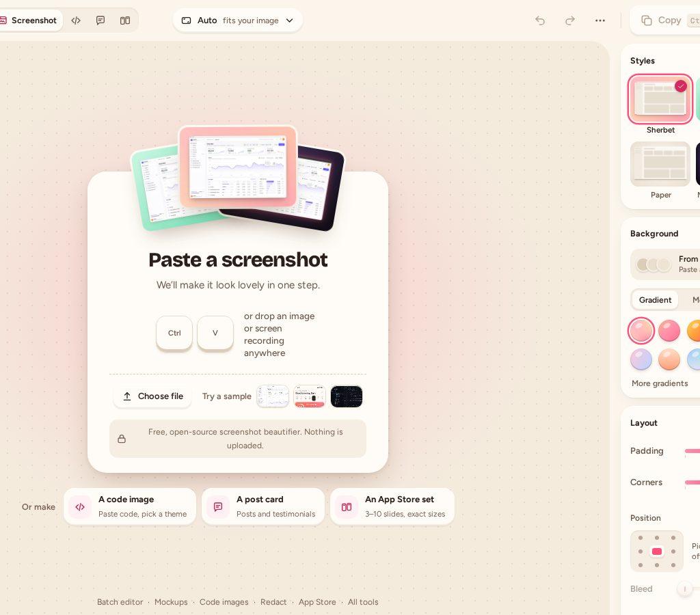Image resolution: width=700 pixels, height=615 pixels.
Task: Click the Copy button
Action: point(665,20)
